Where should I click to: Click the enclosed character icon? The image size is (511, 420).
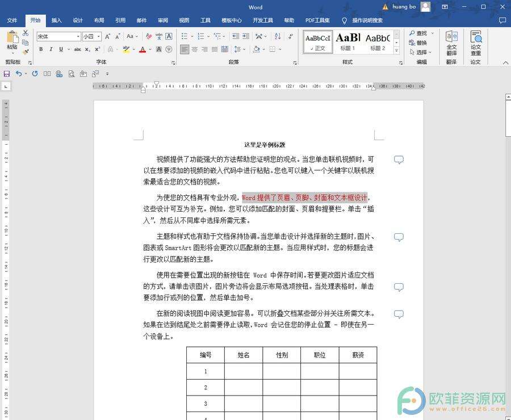pyautogui.click(x=169, y=49)
